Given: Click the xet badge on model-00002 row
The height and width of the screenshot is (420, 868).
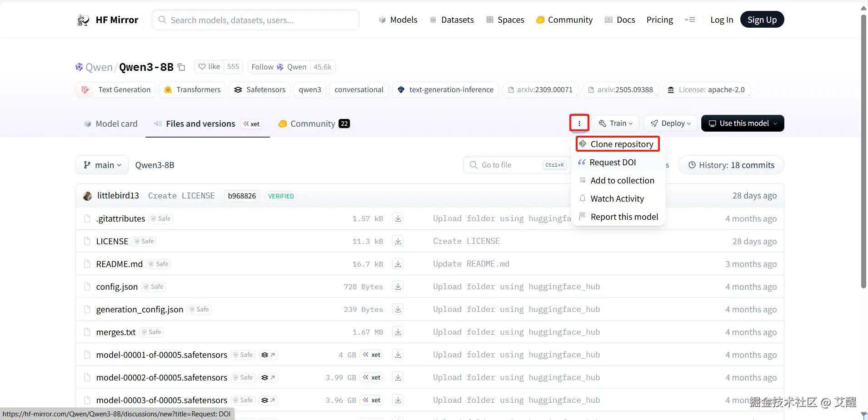Looking at the screenshot, I should (x=372, y=377).
